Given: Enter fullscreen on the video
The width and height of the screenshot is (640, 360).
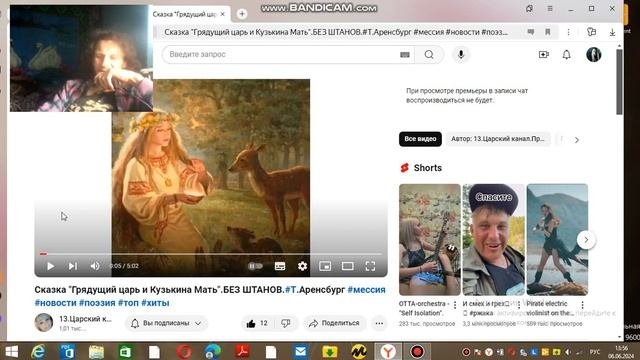Looking at the screenshot, I should [x=370, y=266].
